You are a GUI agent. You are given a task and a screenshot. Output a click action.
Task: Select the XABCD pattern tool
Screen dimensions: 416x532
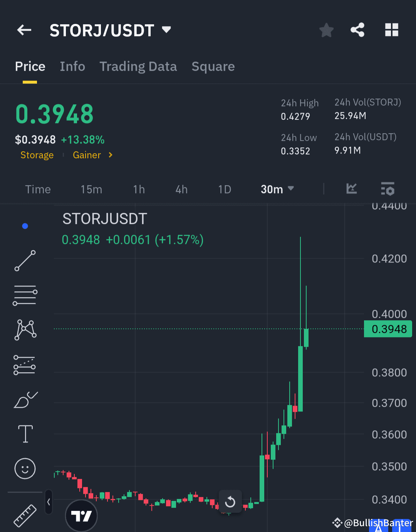[25, 329]
